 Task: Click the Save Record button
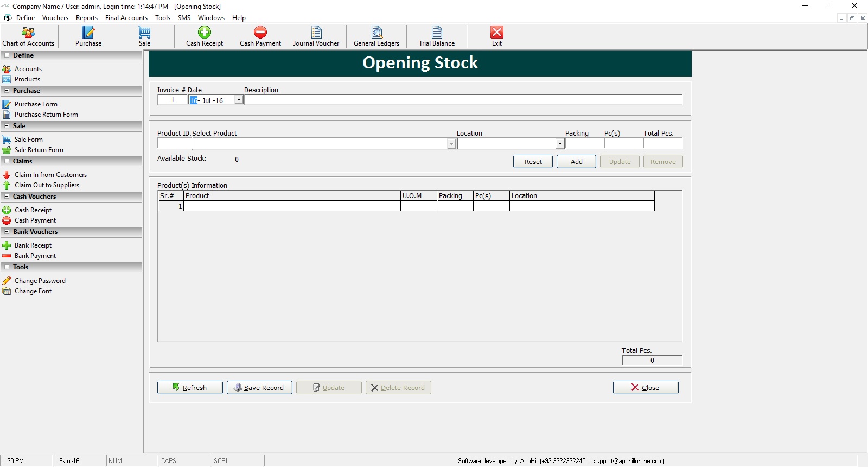click(259, 388)
